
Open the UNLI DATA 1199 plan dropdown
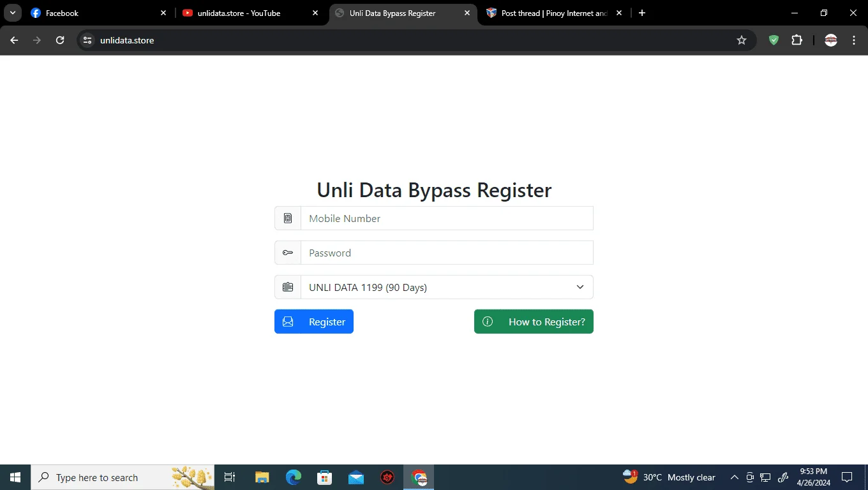pos(447,287)
